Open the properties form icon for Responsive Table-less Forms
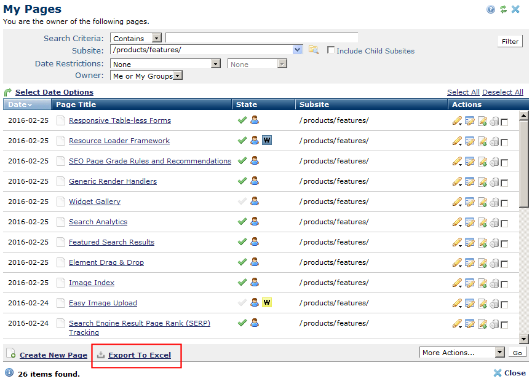532x392 pixels. [469, 120]
